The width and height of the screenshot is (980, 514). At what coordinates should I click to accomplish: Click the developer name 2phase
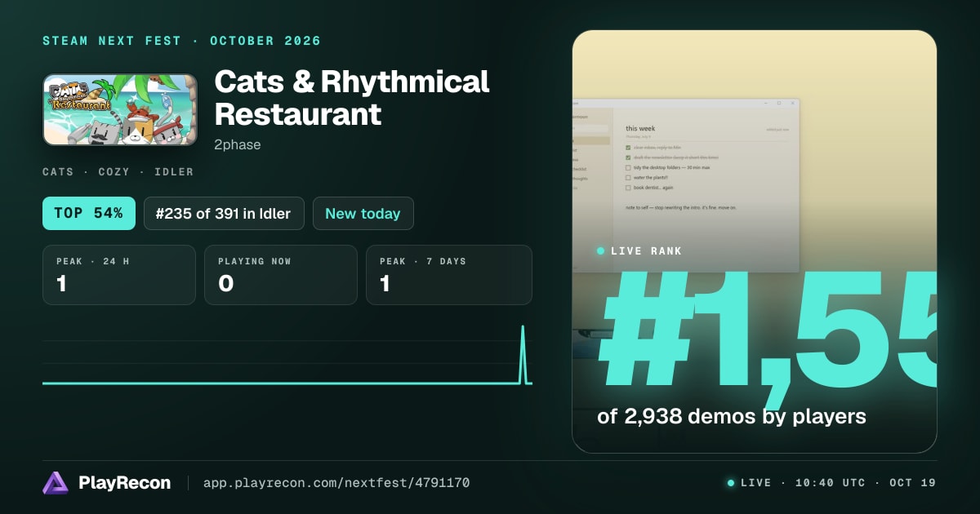(237, 144)
